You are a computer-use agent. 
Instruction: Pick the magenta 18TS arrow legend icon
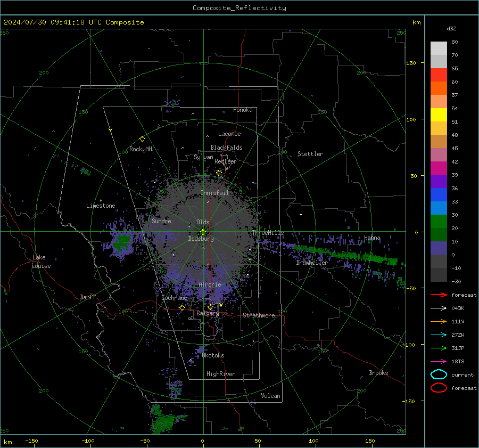tap(439, 362)
